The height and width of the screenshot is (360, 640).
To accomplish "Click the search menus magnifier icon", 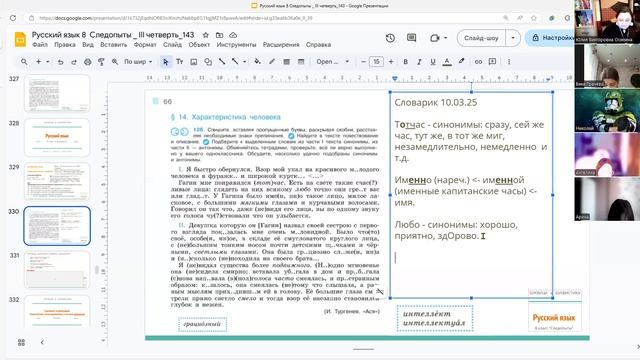I will click(x=24, y=62).
